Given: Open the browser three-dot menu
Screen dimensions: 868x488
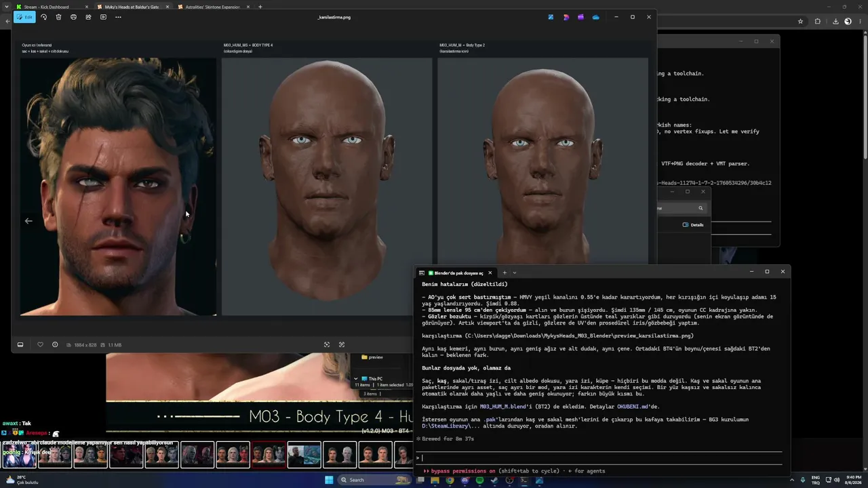Looking at the screenshot, I should click(860, 22).
